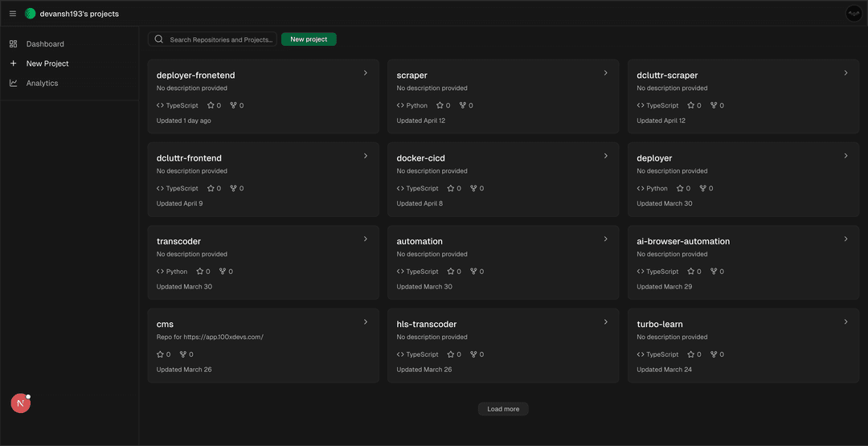Expand the deployer-fronetend card chevron
Viewport: 868px width, 446px height.
(x=366, y=72)
